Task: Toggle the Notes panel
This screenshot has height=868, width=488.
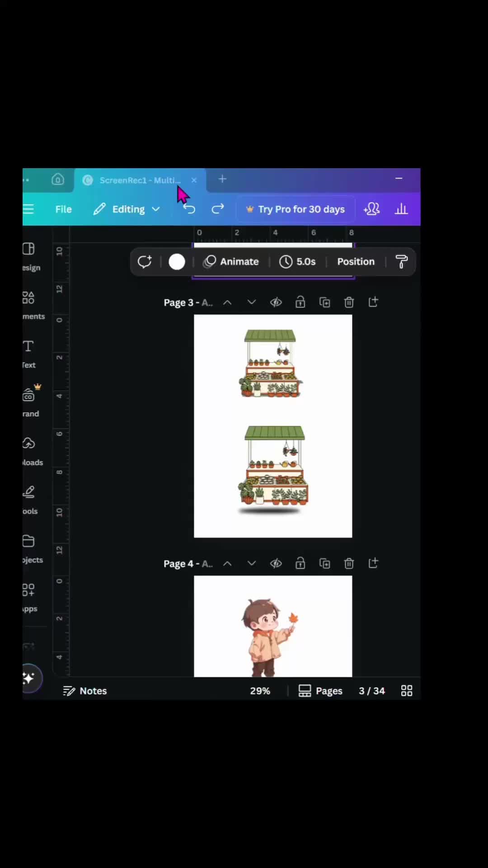Action: click(x=85, y=691)
